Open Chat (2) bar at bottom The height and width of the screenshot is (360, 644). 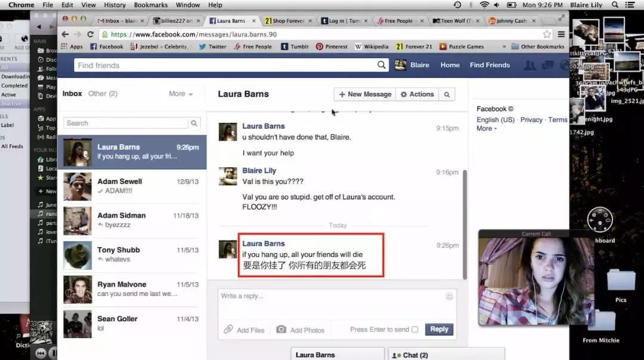(447, 354)
